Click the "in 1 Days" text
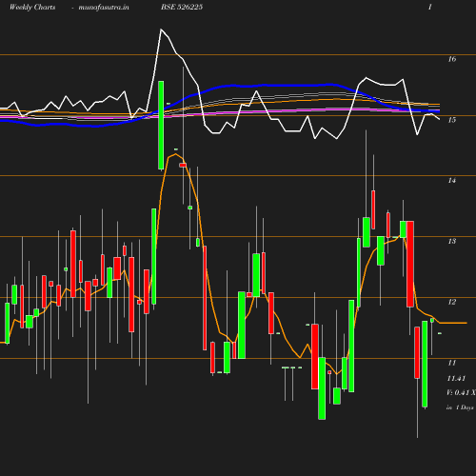 pyautogui.click(x=460, y=407)
